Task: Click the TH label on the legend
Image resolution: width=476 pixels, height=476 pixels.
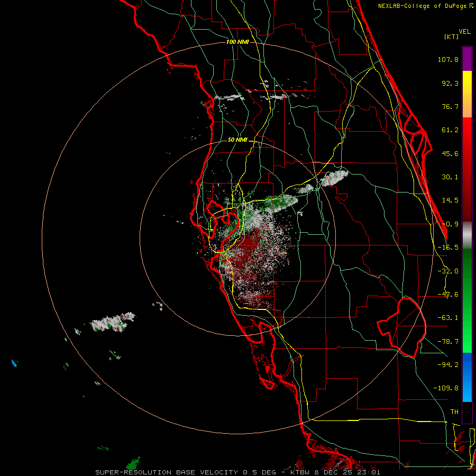Action: pyautogui.click(x=454, y=412)
